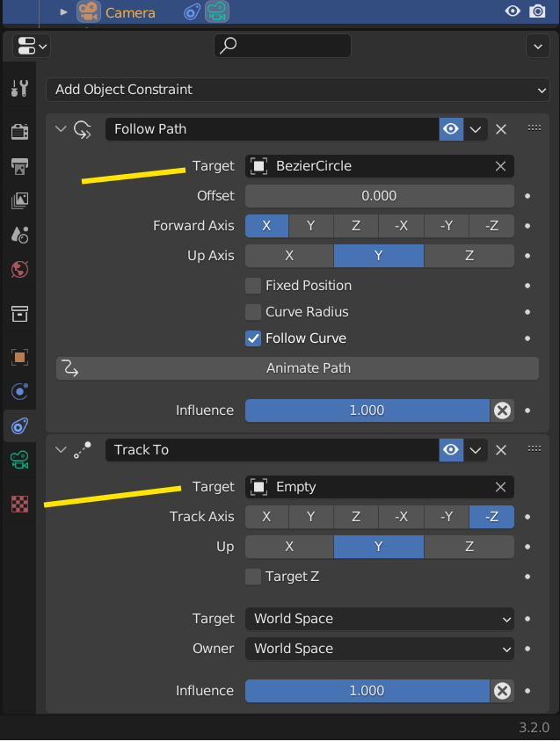This screenshot has width=560, height=741.
Task: Open the Object properties tab
Action: tap(19, 357)
